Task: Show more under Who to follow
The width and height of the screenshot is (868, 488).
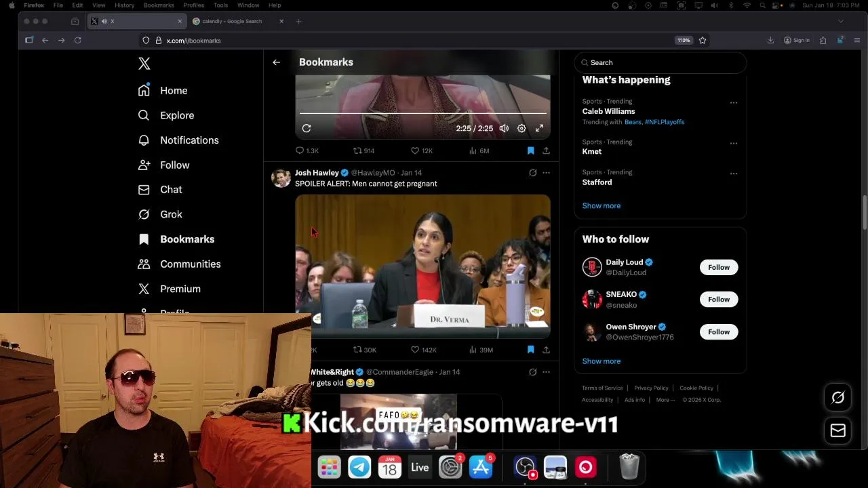Action: (601, 361)
